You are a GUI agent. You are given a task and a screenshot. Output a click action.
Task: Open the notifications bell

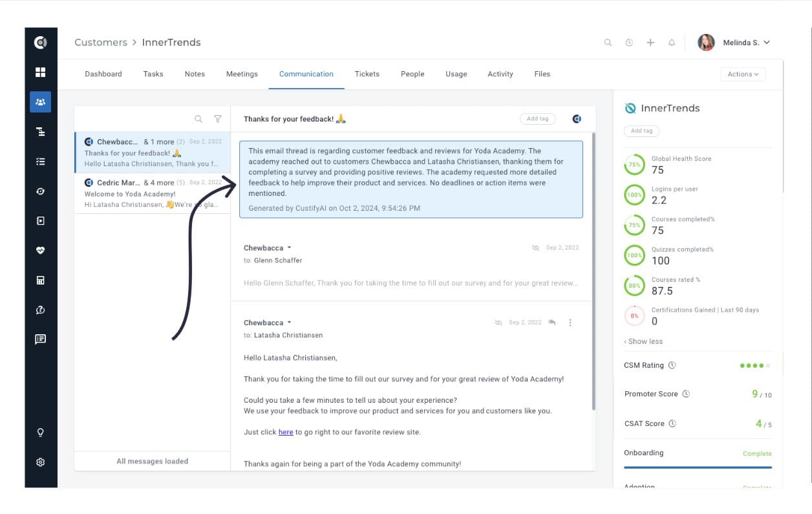tap(672, 43)
